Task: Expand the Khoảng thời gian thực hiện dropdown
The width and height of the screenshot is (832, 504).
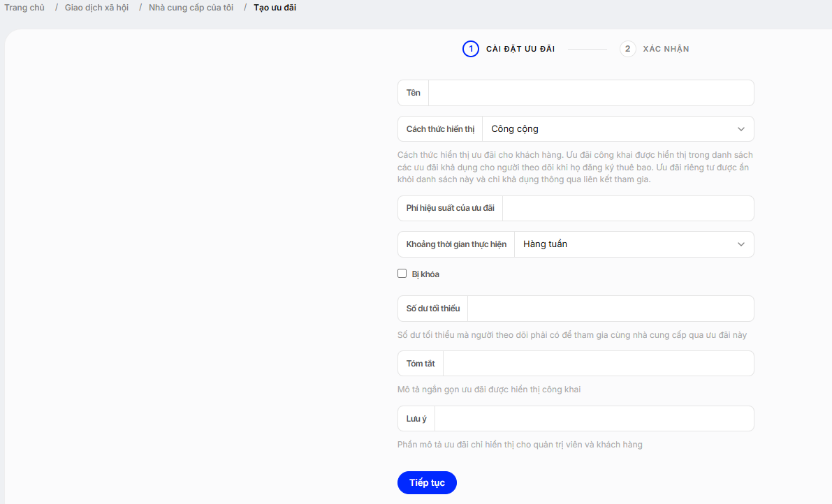Action: pos(634,244)
